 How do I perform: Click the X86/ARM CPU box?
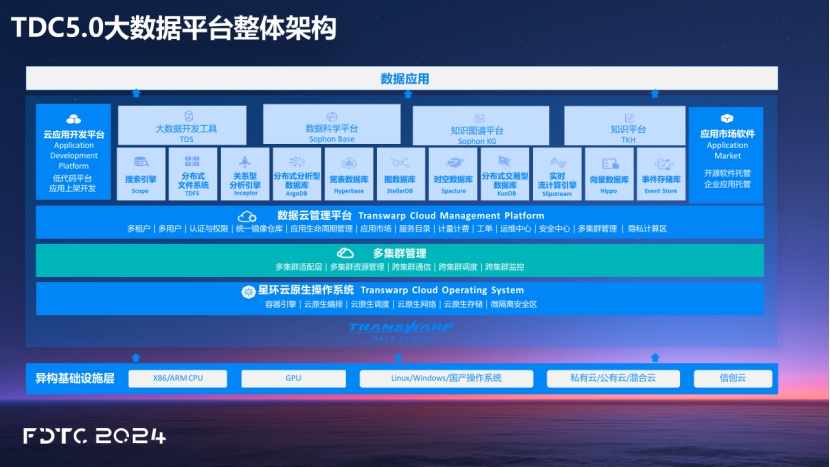pyautogui.click(x=178, y=378)
